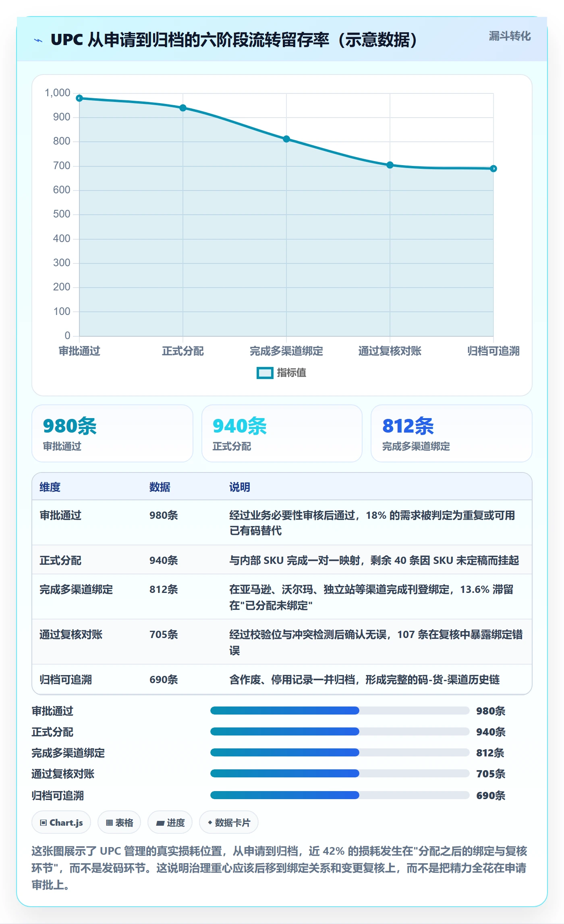Image resolution: width=564 pixels, height=924 pixels.
Task: Click the 690条 progress value label
Action: click(491, 796)
